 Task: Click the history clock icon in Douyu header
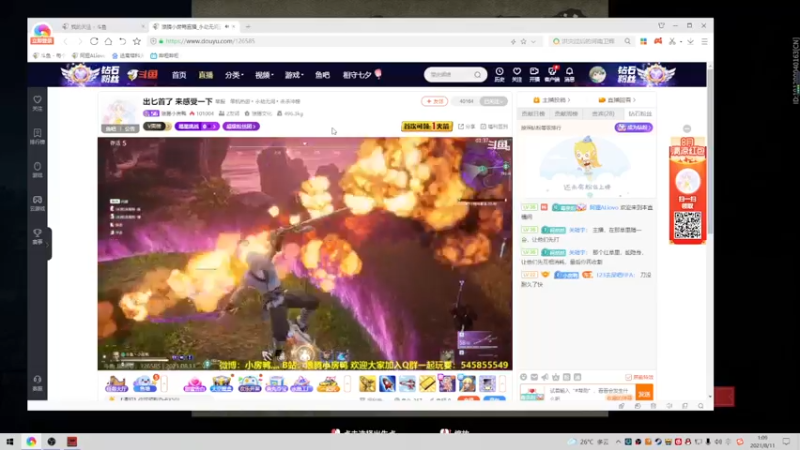click(x=499, y=74)
